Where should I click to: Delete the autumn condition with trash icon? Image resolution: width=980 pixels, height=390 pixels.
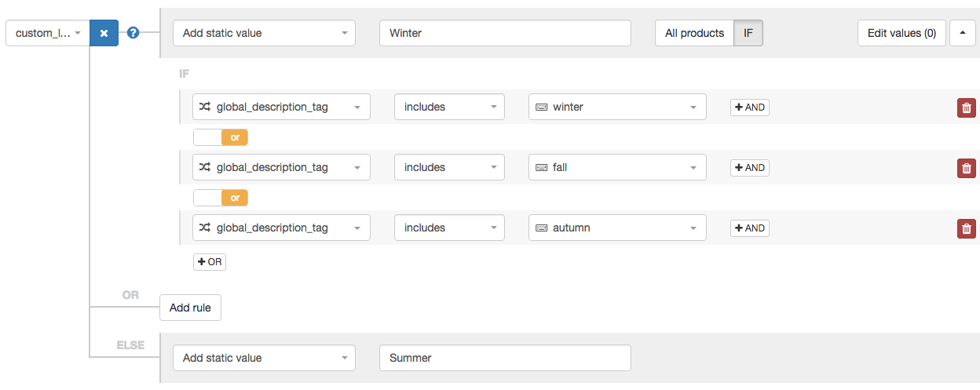[x=967, y=228]
